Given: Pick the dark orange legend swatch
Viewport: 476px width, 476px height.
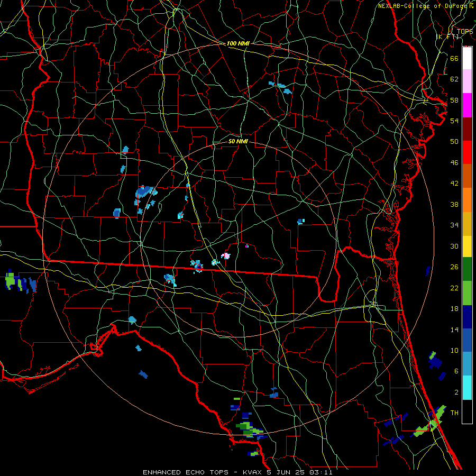Looking at the screenshot, I should tap(467, 176).
